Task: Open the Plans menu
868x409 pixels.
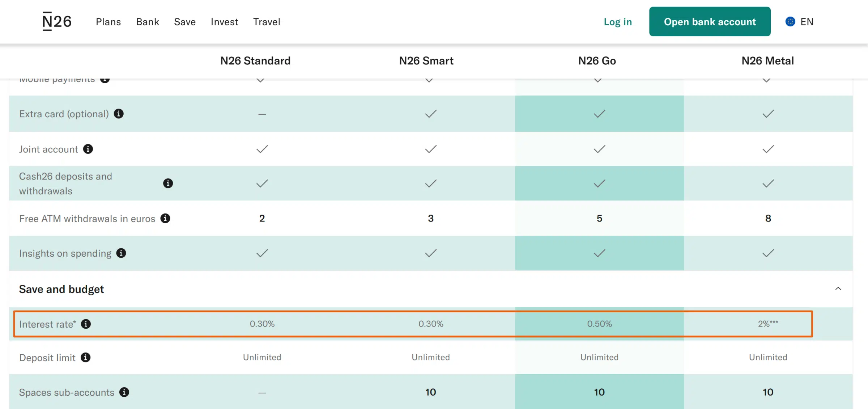Action: [x=108, y=22]
